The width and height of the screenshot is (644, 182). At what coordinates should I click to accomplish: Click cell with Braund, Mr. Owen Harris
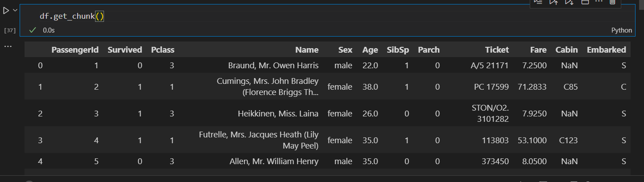[273, 66]
